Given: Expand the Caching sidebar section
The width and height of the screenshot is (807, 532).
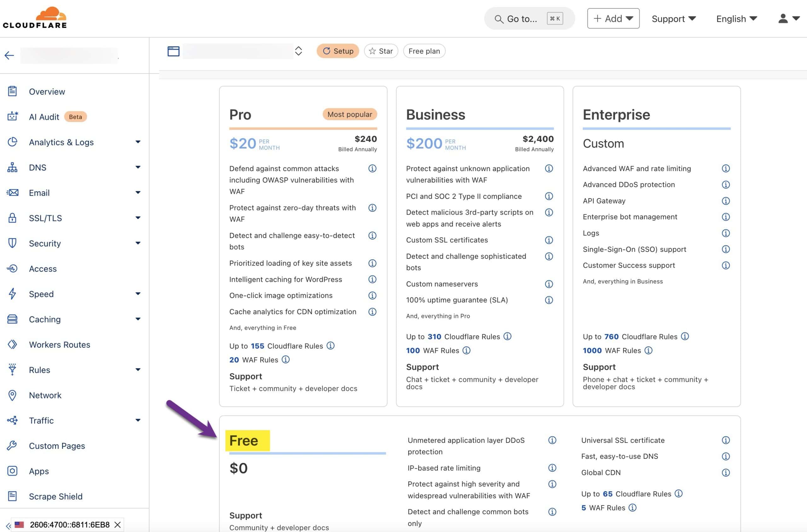Looking at the screenshot, I should pos(138,319).
